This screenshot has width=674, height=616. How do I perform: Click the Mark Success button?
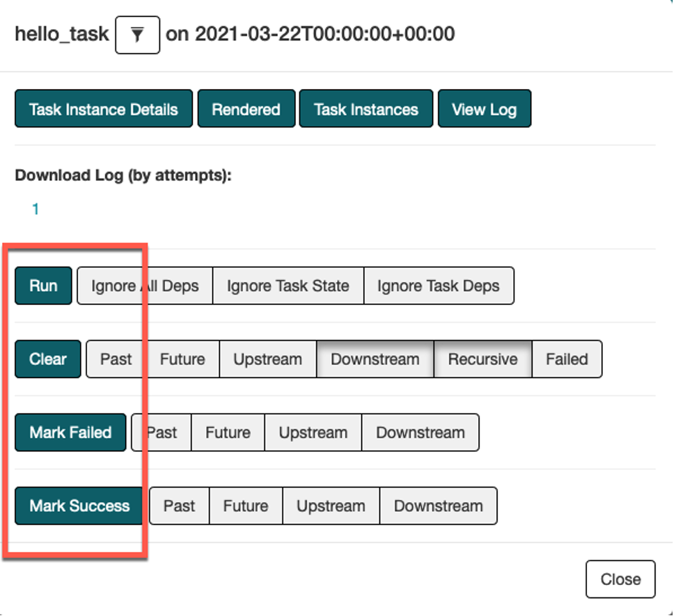click(79, 506)
